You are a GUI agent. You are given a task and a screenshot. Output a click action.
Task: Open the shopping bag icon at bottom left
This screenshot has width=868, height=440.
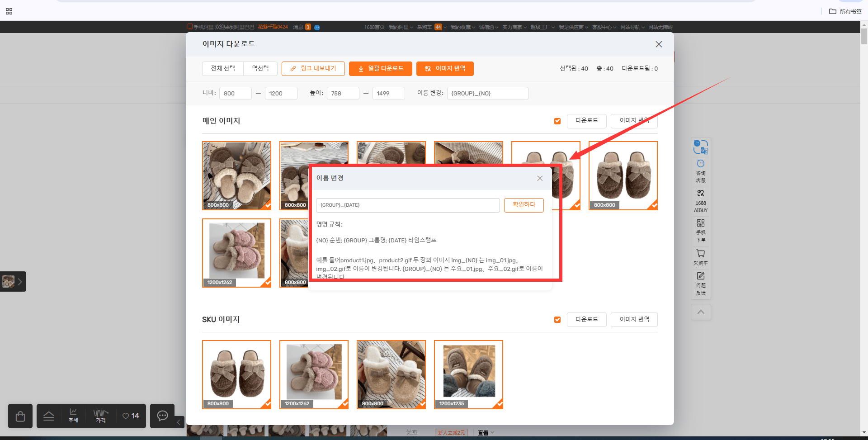coord(20,416)
